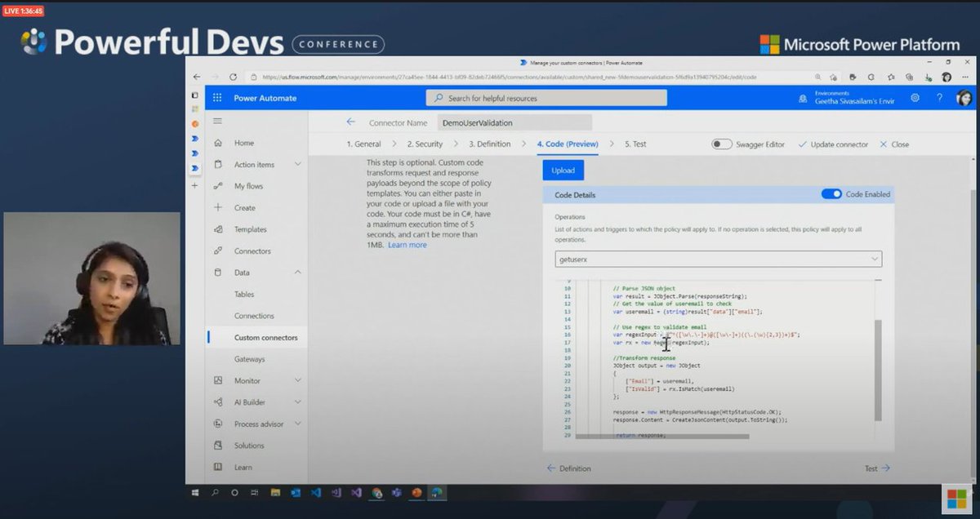980x519 pixels.
Task: Open Tables under Data
Action: coord(244,294)
